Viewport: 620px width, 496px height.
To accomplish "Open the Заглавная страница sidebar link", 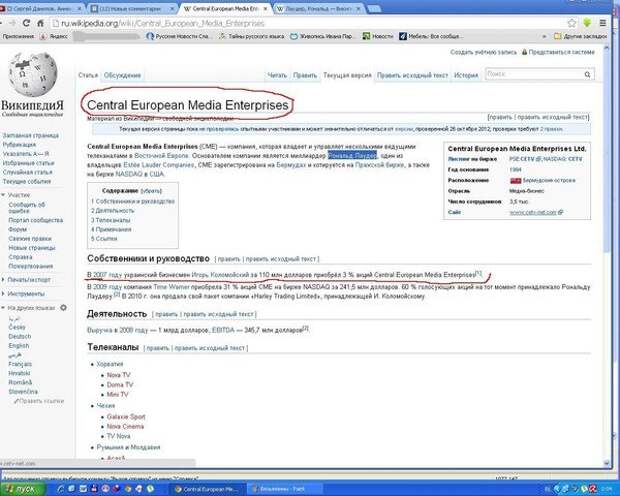I will (30, 135).
